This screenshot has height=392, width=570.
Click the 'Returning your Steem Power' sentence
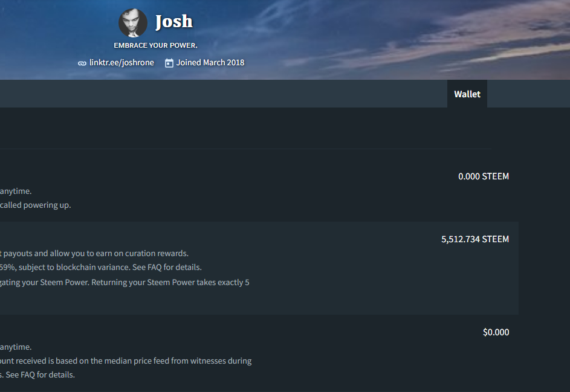[170, 282]
